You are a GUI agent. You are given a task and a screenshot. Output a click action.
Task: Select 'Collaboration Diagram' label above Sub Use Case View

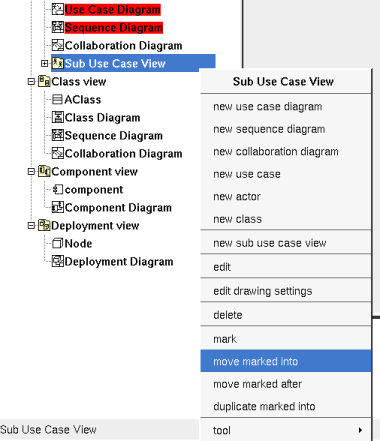(x=123, y=46)
